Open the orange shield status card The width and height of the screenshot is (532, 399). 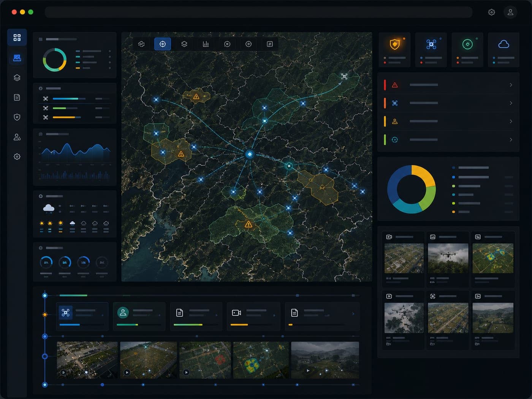pos(395,50)
